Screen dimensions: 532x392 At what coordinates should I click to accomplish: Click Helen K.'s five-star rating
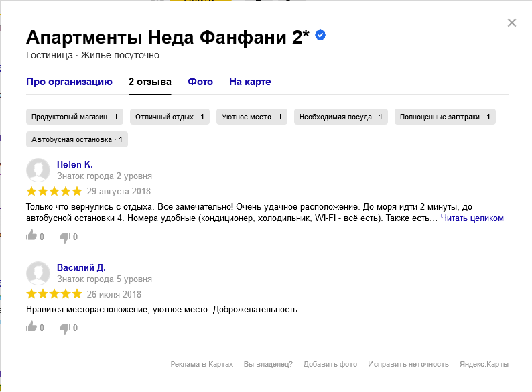pyautogui.click(x=54, y=191)
